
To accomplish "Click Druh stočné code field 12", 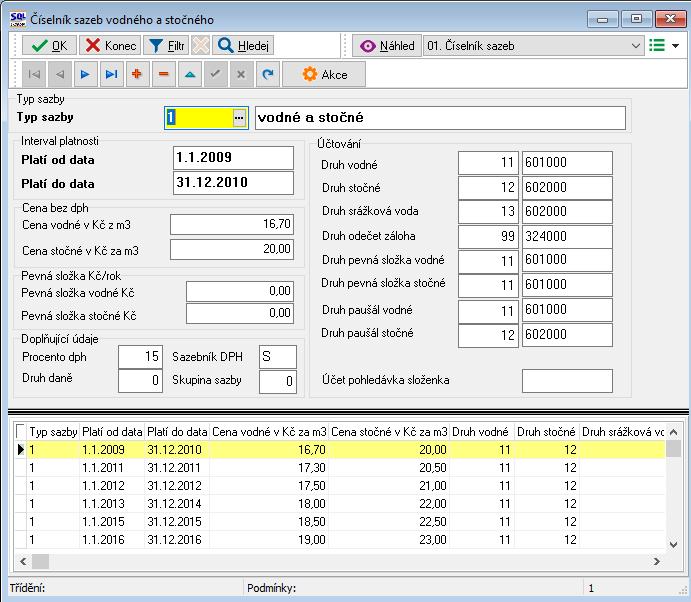I will click(x=488, y=188).
